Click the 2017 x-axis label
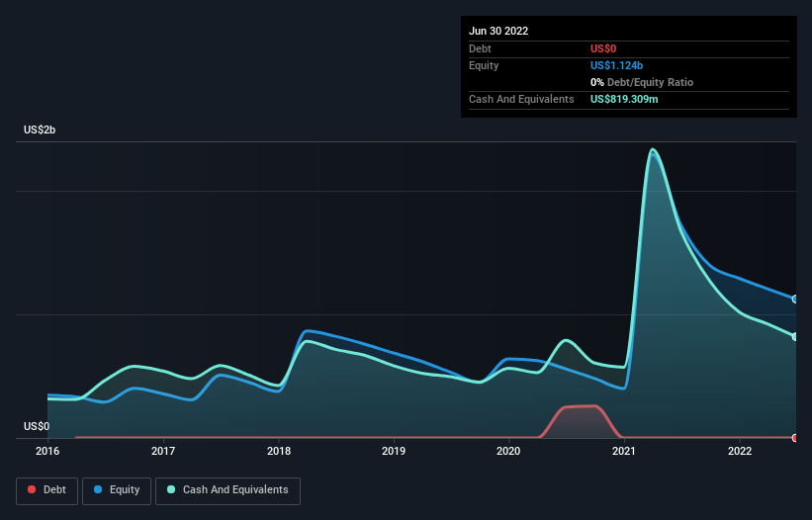The width and height of the screenshot is (812, 520). (163, 451)
